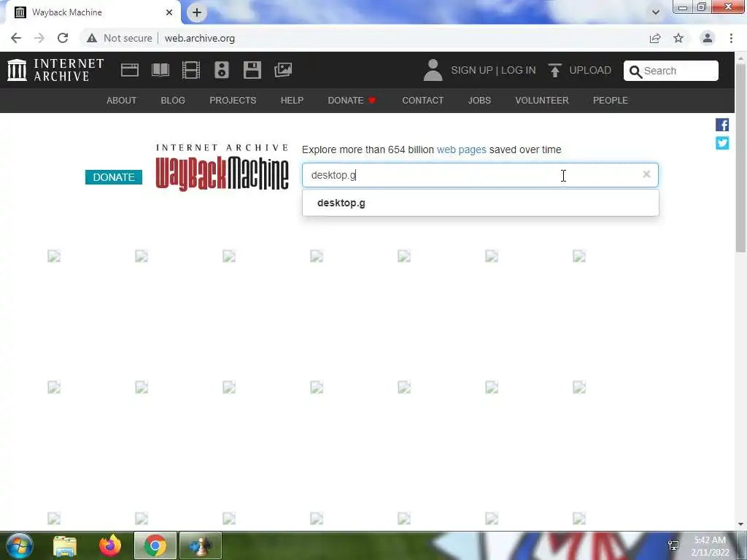Screen dimensions: 747x560
Task: Select the desktop.g autocomplete suggestion
Action: (480, 203)
